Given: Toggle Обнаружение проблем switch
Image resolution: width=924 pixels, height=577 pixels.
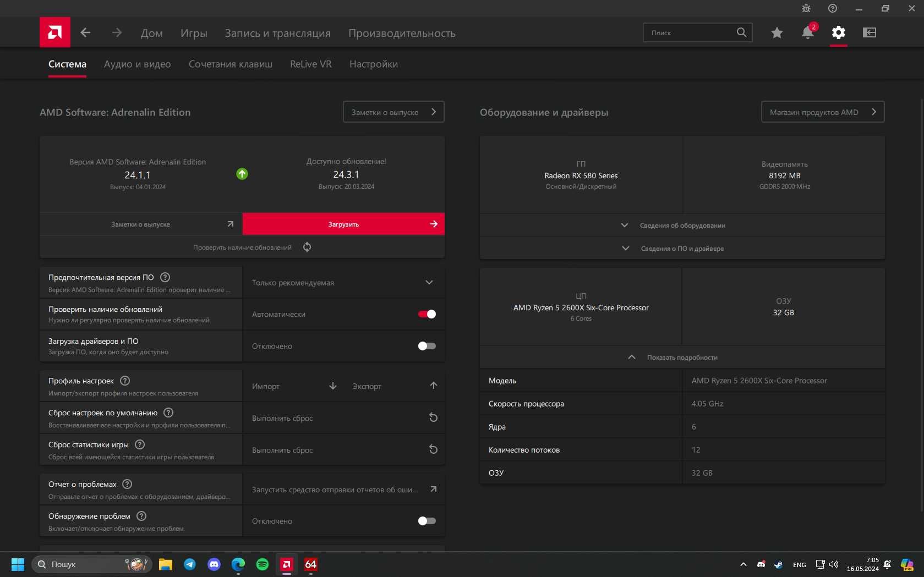Looking at the screenshot, I should click(427, 521).
